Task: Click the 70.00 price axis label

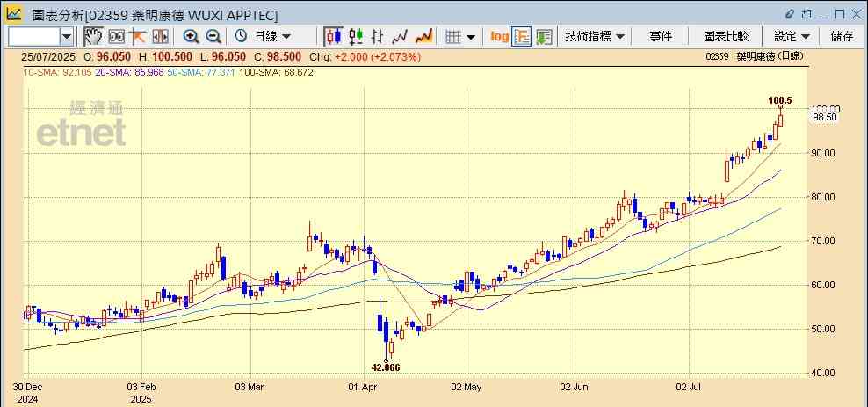Action: 823,241
